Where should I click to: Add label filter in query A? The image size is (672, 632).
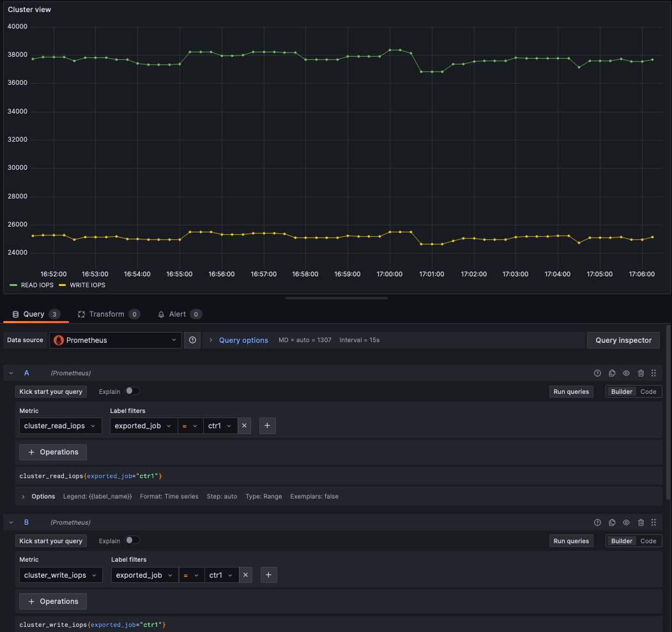[x=268, y=426]
